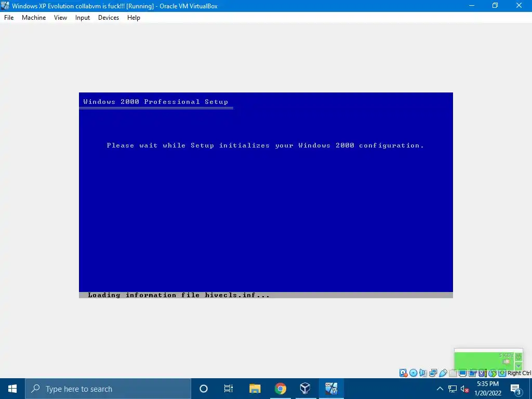The height and width of the screenshot is (399, 532).
Task: Select the running VM taskbar button
Action: click(331, 389)
